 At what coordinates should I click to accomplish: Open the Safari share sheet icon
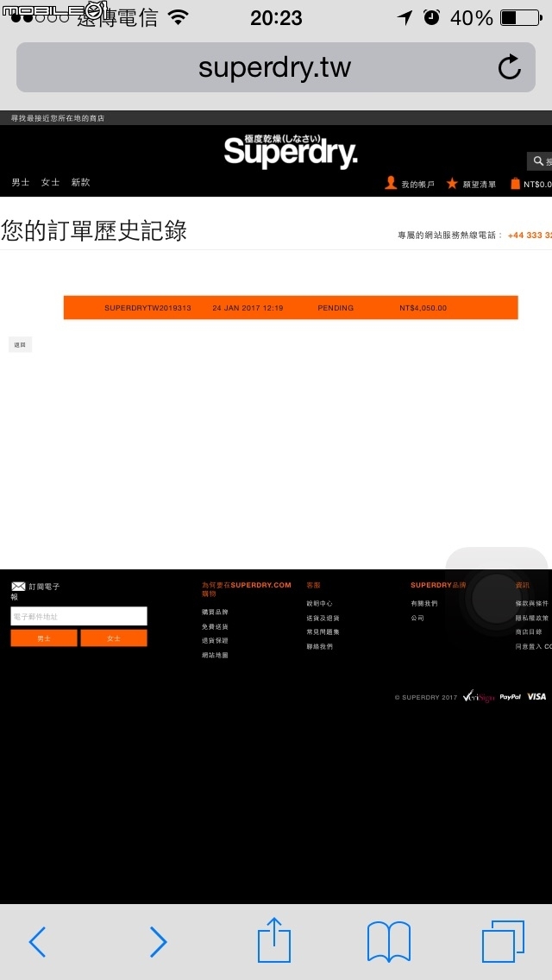tap(274, 939)
